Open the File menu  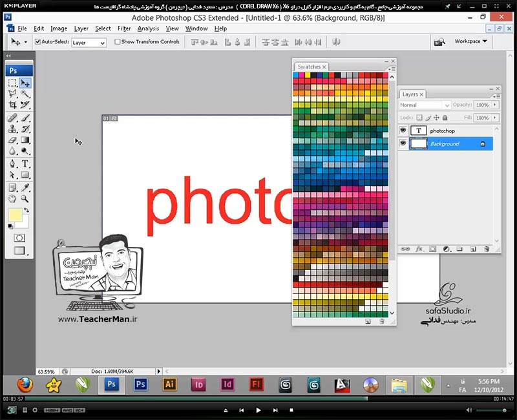tap(22, 28)
